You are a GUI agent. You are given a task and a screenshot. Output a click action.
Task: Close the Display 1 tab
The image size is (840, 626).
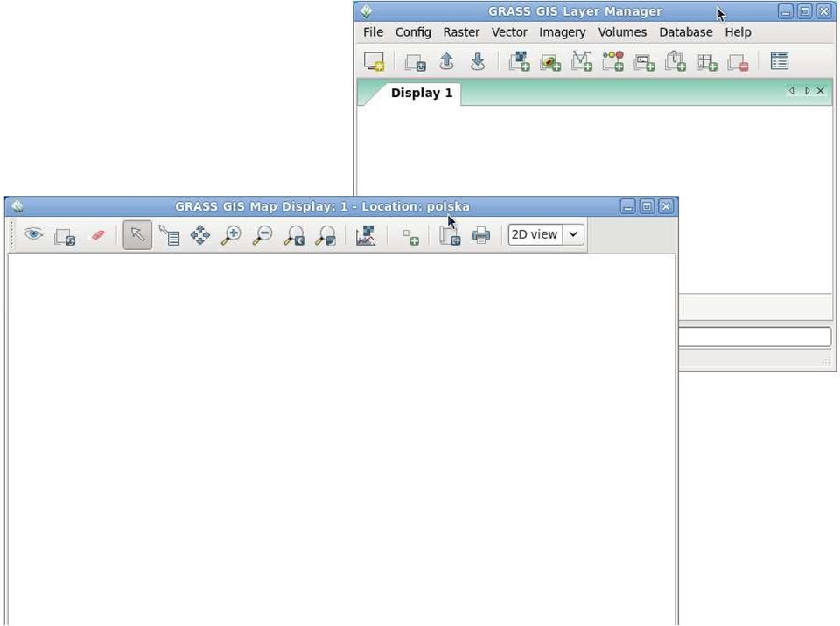[x=820, y=91]
